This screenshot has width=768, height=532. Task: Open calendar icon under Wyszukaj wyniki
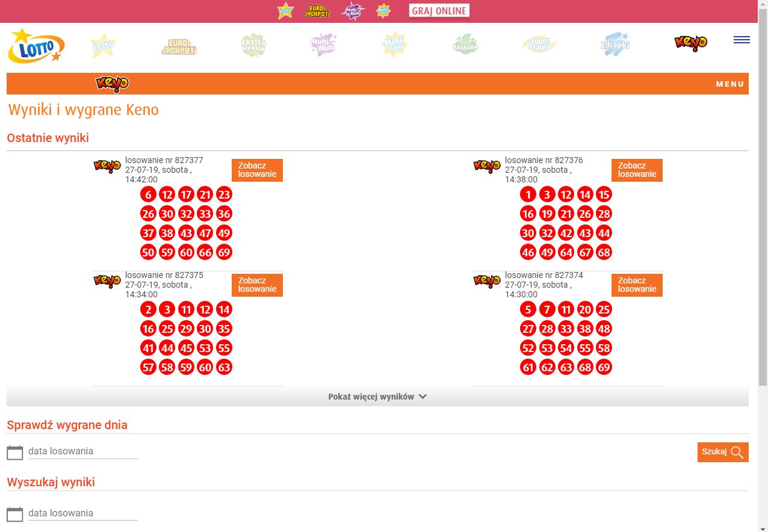pyautogui.click(x=15, y=514)
